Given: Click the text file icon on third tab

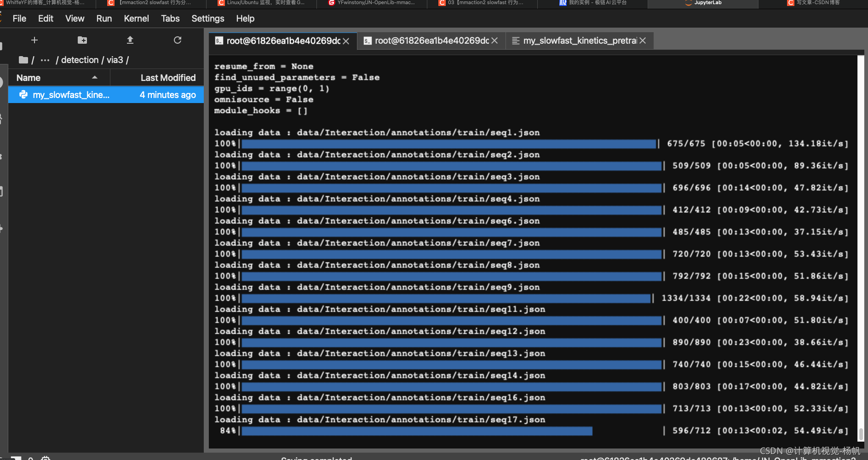Looking at the screenshot, I should click(516, 41).
